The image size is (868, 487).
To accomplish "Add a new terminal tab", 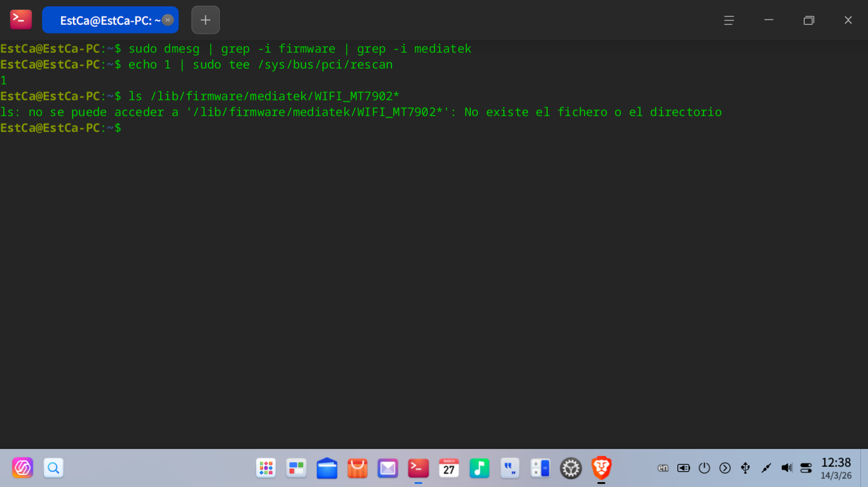I will [205, 20].
